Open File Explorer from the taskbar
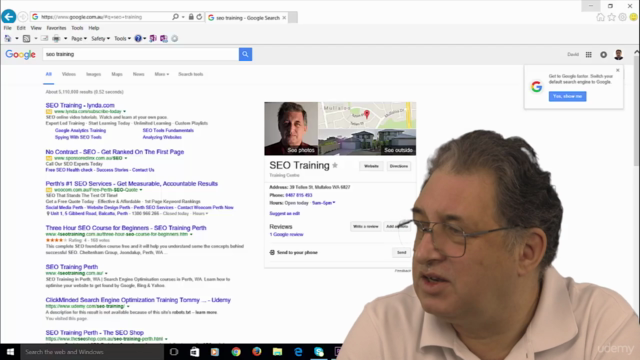Screen dimensions: 640x360 277,352
